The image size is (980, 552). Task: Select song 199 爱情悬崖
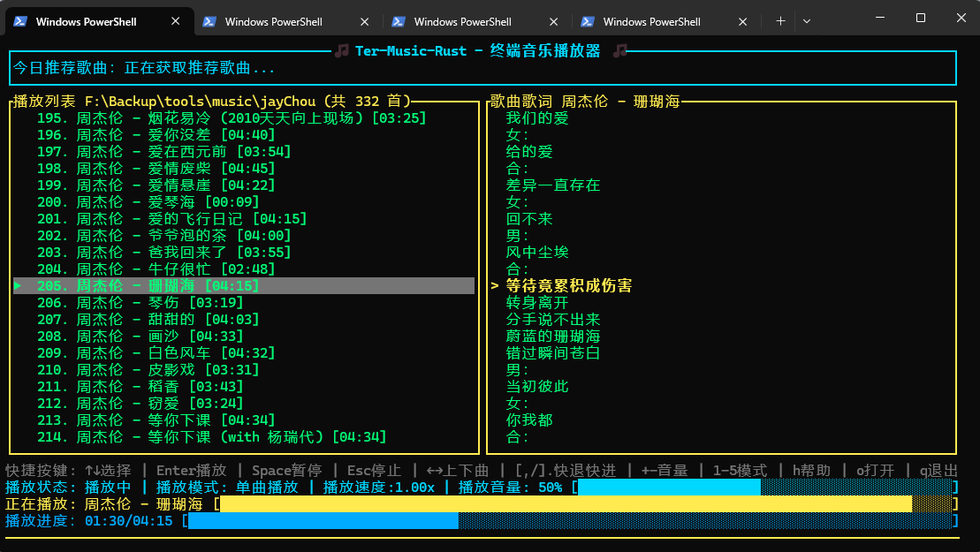pos(156,185)
